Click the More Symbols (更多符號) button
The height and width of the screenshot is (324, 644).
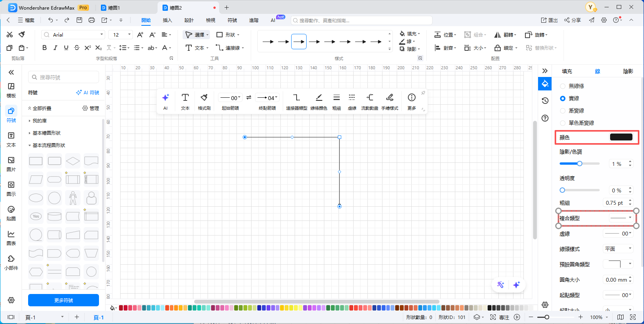[64, 300]
